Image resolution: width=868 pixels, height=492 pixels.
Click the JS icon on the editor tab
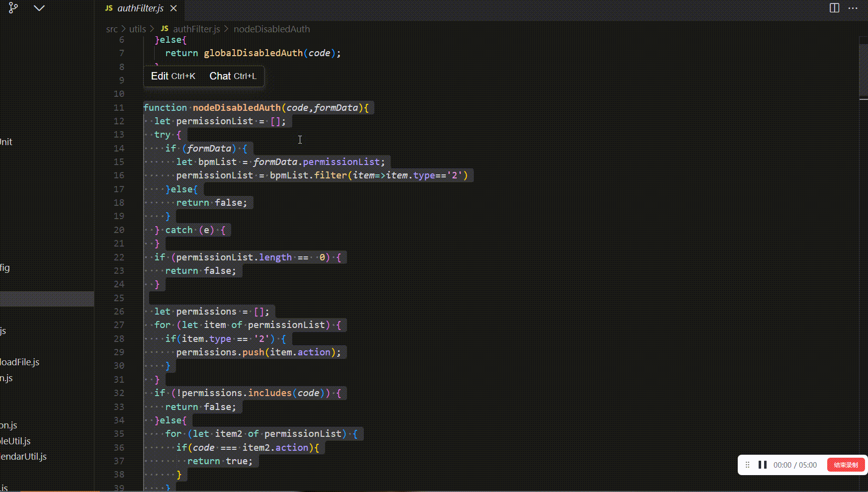click(x=109, y=8)
